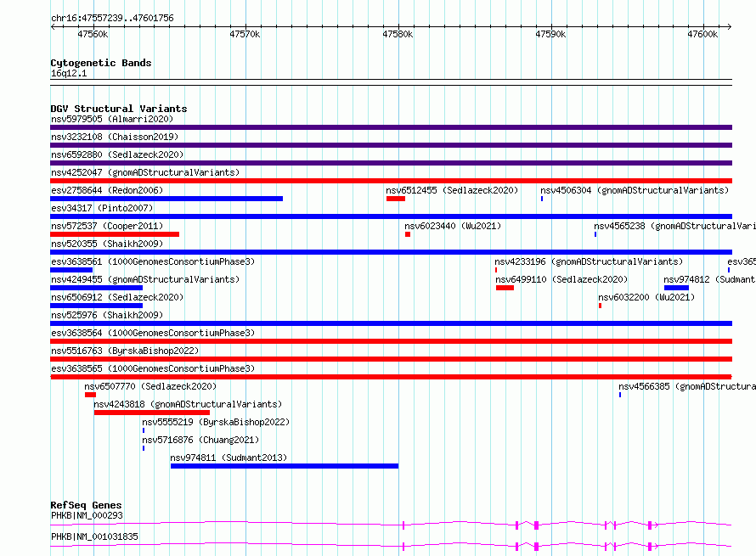Click the nsv4566385 gnomAD blue tick
The width and height of the screenshot is (756, 556).
[620, 395]
